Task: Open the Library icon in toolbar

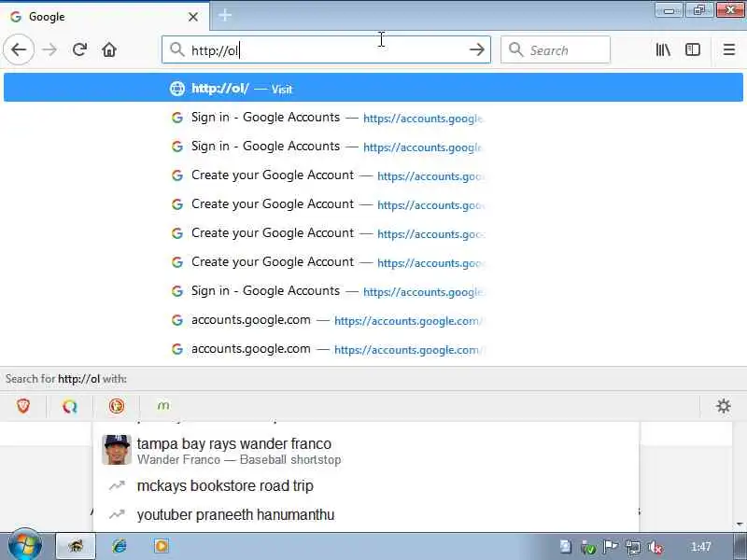Action: coord(663,49)
